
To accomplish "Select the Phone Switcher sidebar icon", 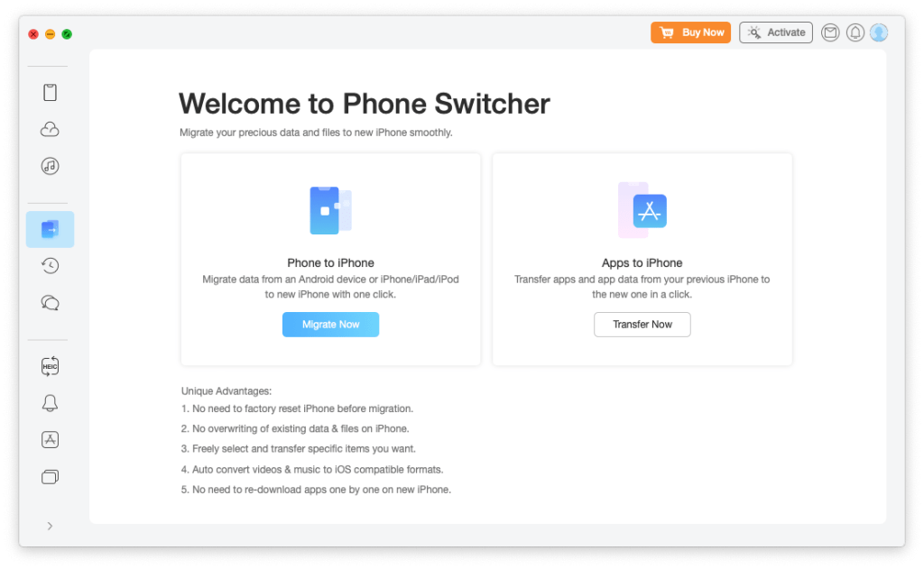I will (x=51, y=229).
